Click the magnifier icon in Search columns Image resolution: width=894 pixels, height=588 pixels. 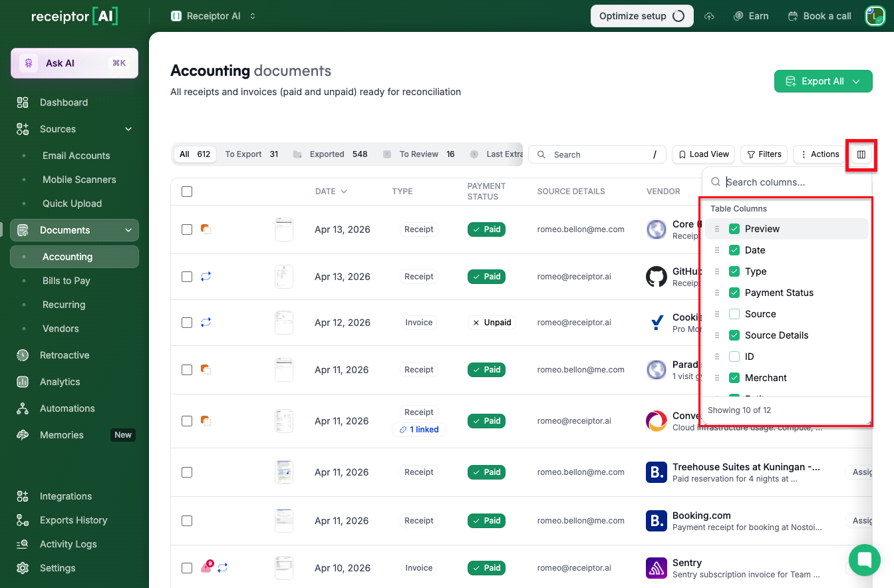click(x=716, y=182)
